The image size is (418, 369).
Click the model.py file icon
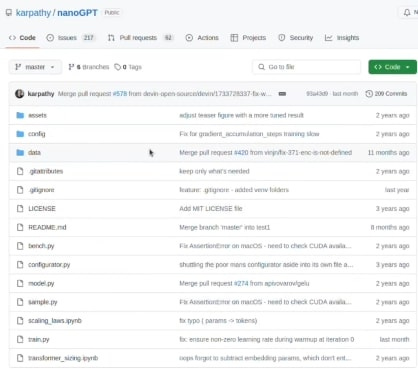pyautogui.click(x=20, y=283)
